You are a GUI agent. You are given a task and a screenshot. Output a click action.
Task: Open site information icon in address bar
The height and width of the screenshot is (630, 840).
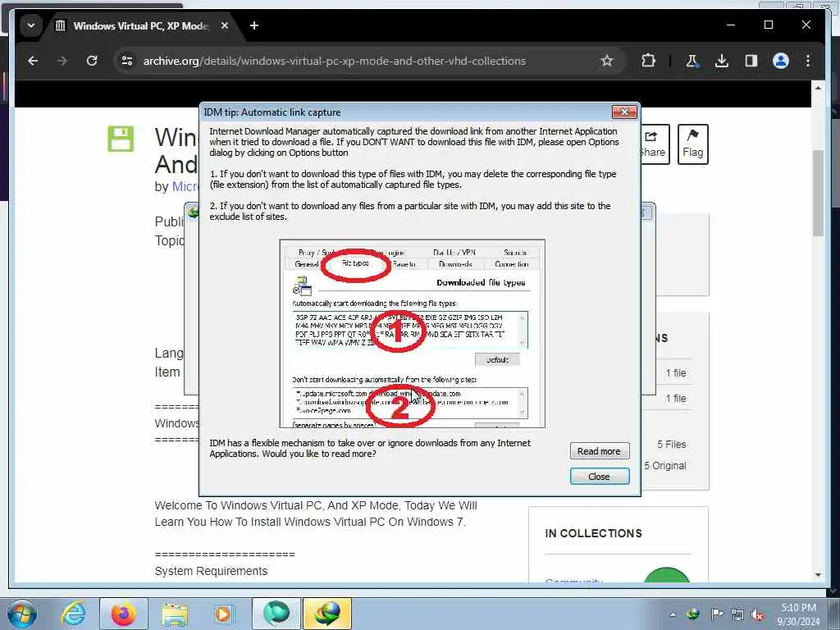[x=127, y=61]
